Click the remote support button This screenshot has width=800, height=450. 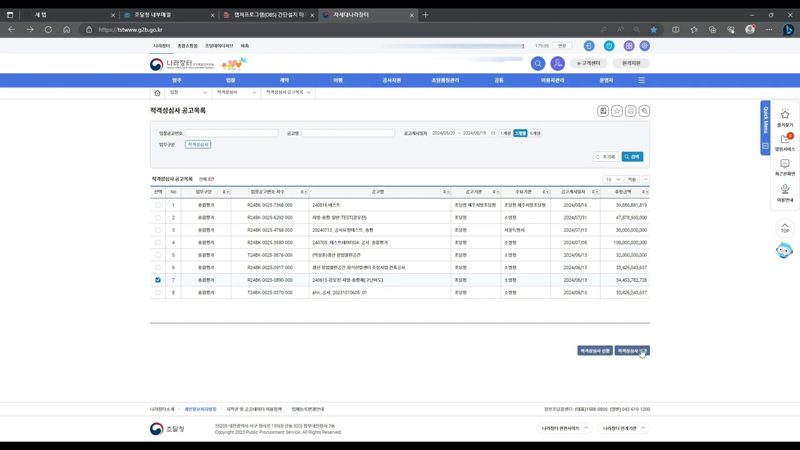click(x=631, y=63)
